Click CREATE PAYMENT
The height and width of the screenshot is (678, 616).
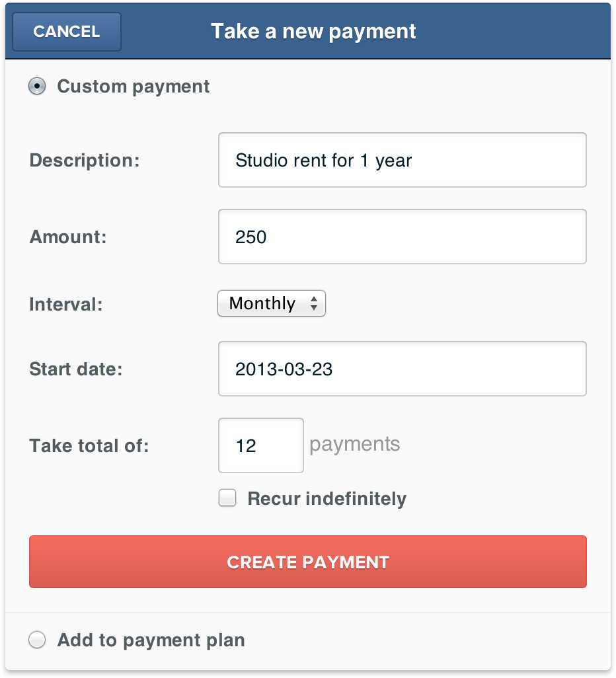[x=307, y=562]
